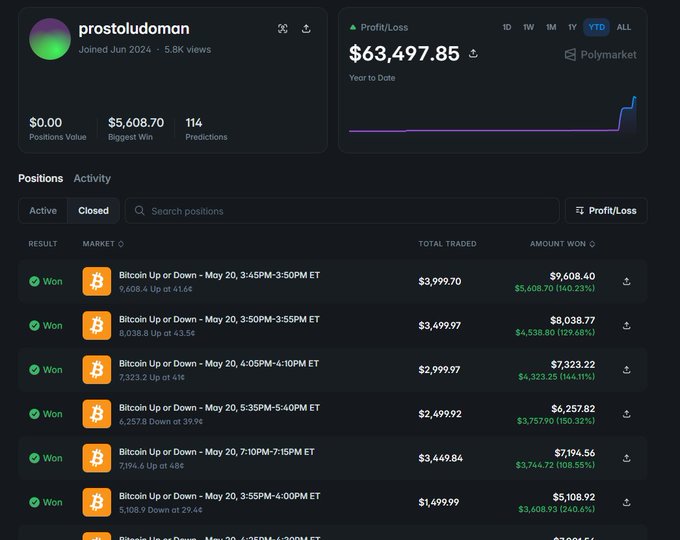
Task: Click the green Profit/Loss up arrow
Action: point(353,27)
